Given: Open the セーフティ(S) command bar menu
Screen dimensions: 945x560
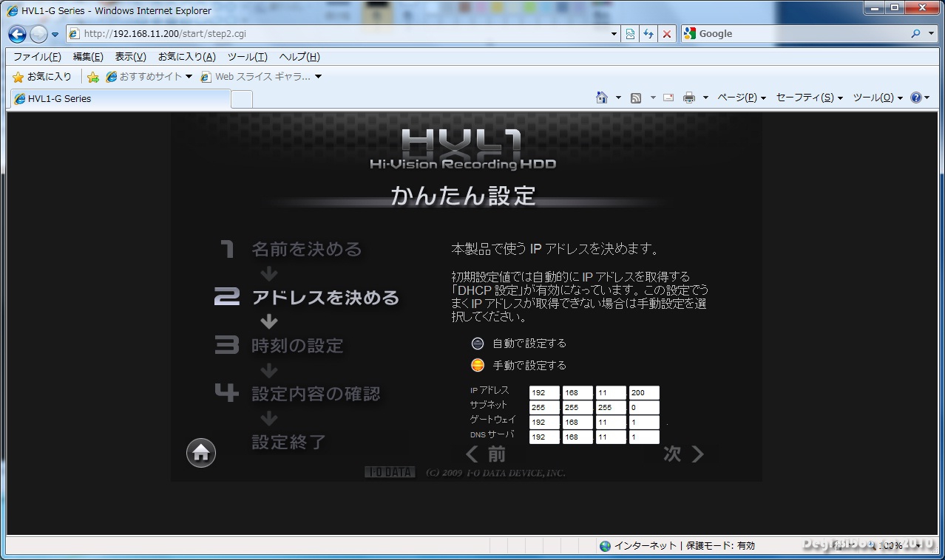Looking at the screenshot, I should click(810, 98).
